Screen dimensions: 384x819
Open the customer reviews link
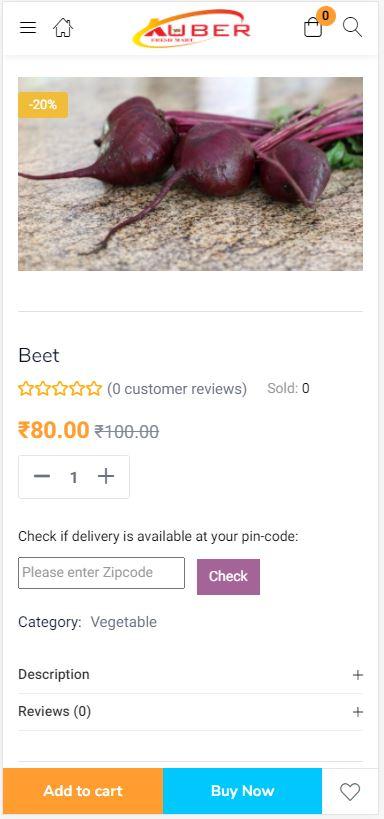point(177,389)
